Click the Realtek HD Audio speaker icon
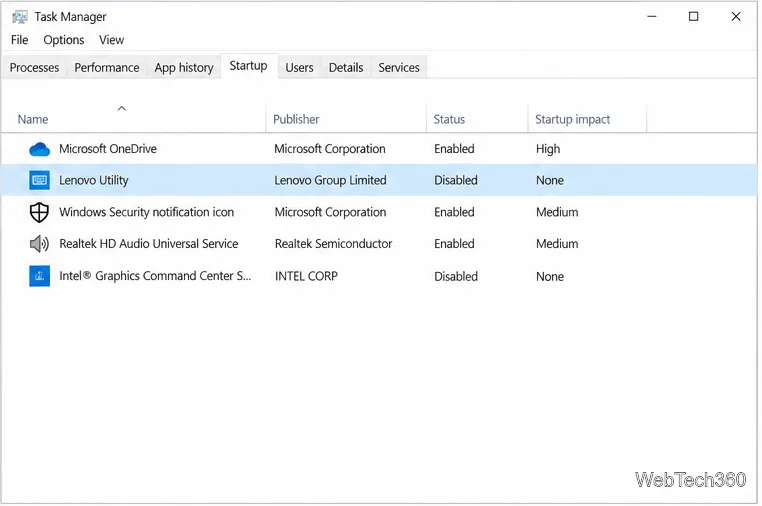The image size is (762, 506). [39, 244]
